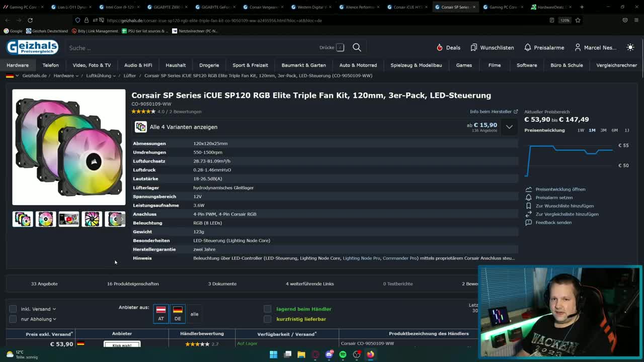644x362 pixels.
Task: Click the shield tracking protection icon
Action: point(77,20)
